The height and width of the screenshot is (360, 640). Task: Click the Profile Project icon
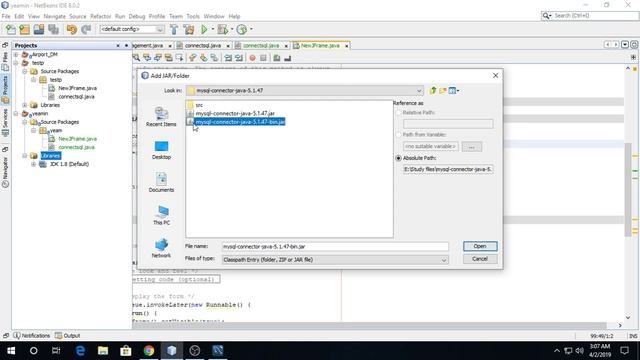(x=242, y=29)
